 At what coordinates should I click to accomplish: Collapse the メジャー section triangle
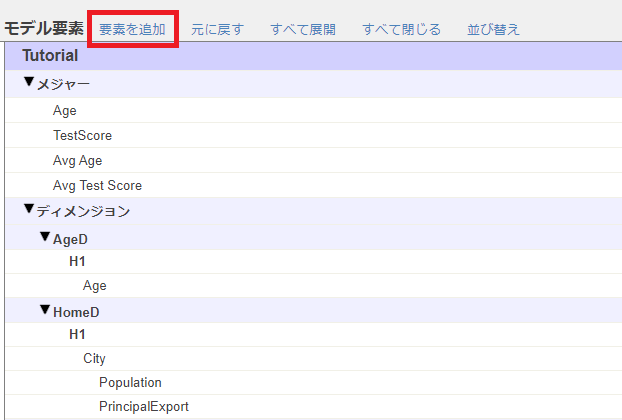click(x=29, y=83)
